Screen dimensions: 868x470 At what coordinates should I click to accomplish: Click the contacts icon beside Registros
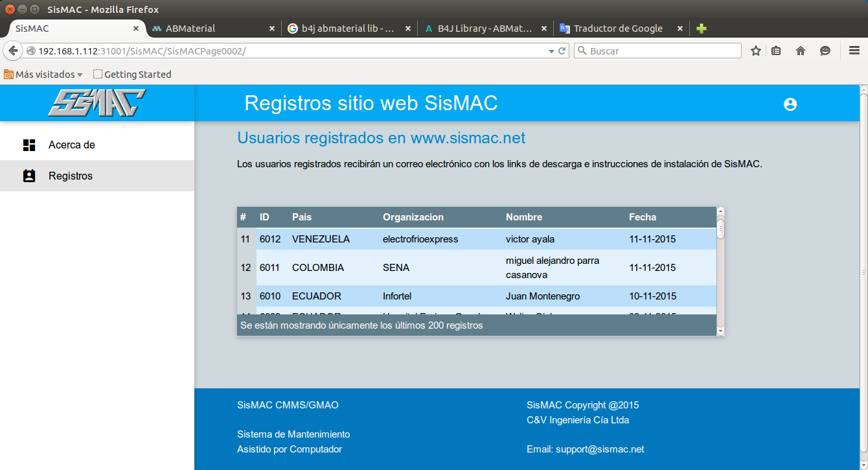29,176
